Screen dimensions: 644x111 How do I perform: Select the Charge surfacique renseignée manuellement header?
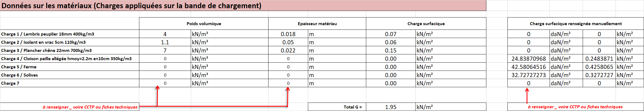pos(575,24)
